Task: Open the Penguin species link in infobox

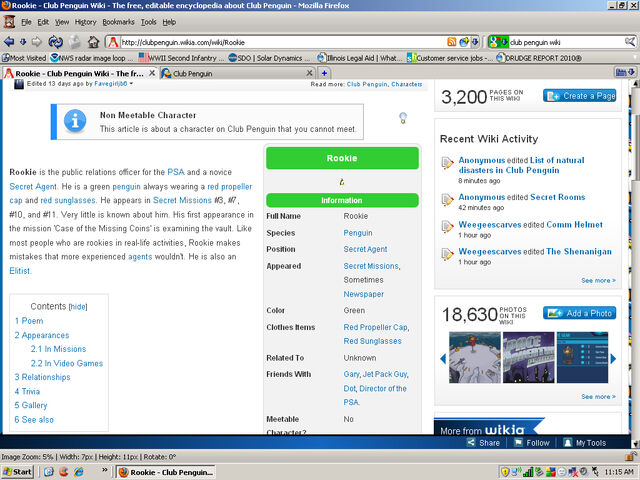Action: 358,233
